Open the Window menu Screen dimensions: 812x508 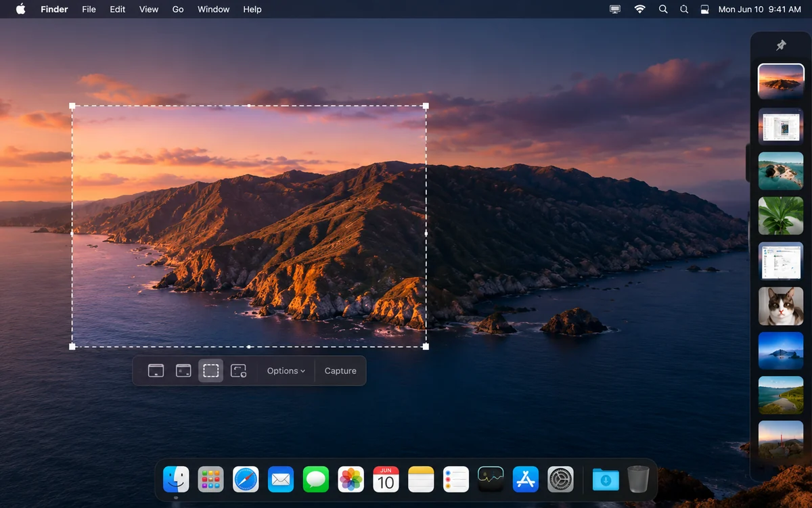(x=214, y=9)
